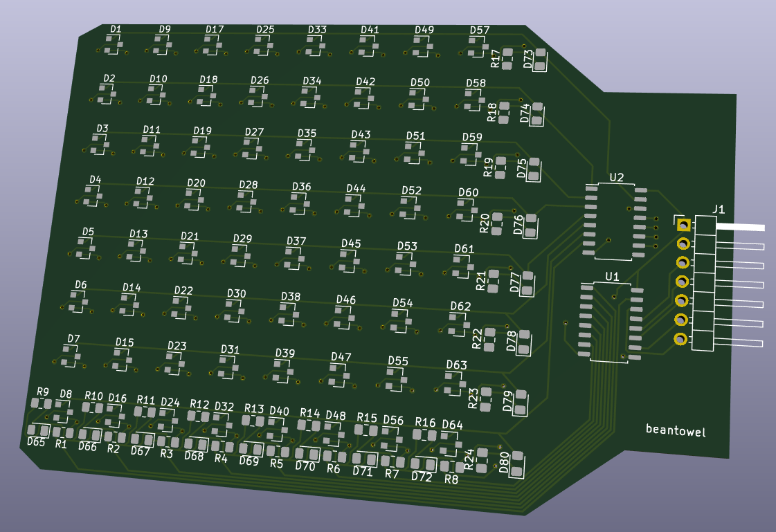This screenshot has width=776, height=532.
Task: Click the R13 resistor label
Action: [254, 408]
